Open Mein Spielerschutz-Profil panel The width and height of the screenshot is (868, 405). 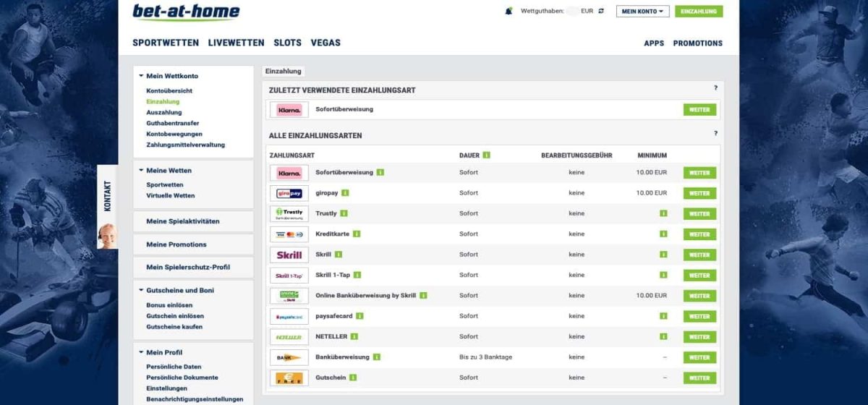coord(193,267)
